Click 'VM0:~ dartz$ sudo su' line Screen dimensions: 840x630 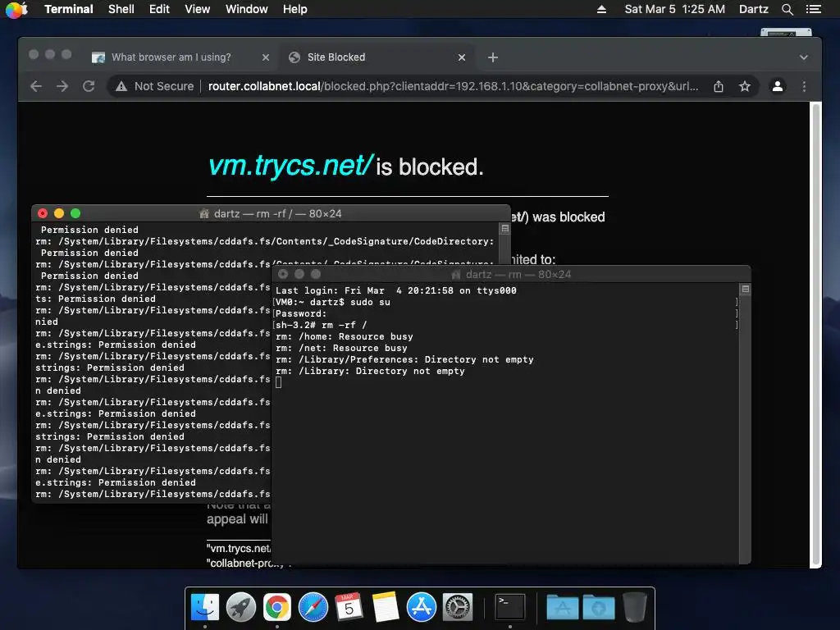pos(333,302)
